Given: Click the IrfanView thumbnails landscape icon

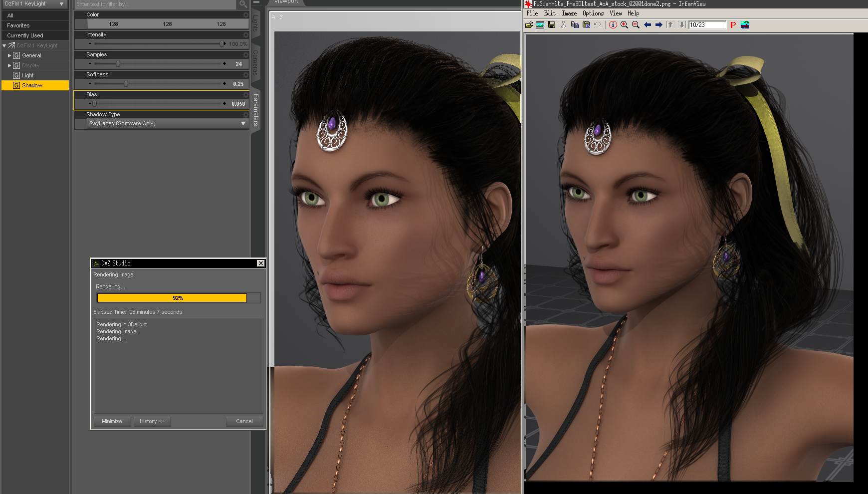Looking at the screenshot, I should coord(745,25).
